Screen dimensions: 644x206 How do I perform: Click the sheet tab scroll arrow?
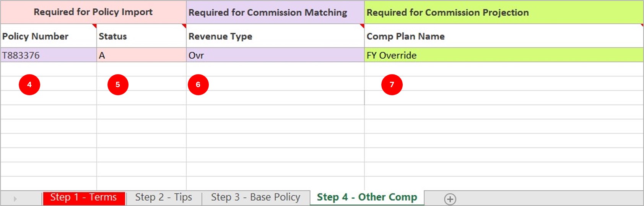(15, 199)
